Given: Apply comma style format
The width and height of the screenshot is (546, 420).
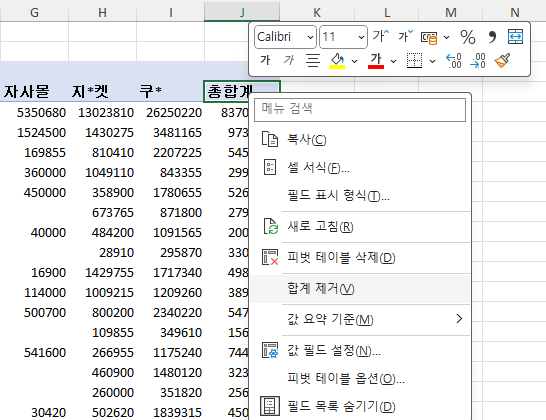Looking at the screenshot, I should point(492,37).
